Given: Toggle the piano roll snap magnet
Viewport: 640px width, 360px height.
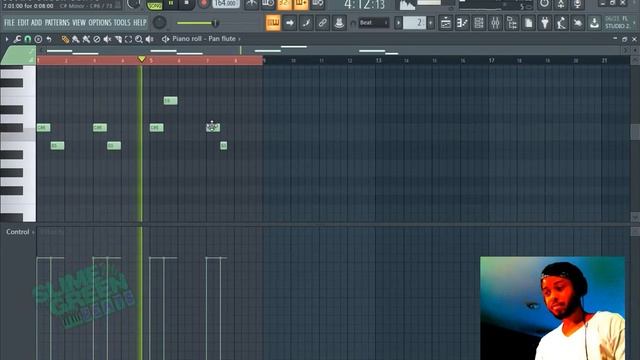Looking at the screenshot, I should 27,39.
